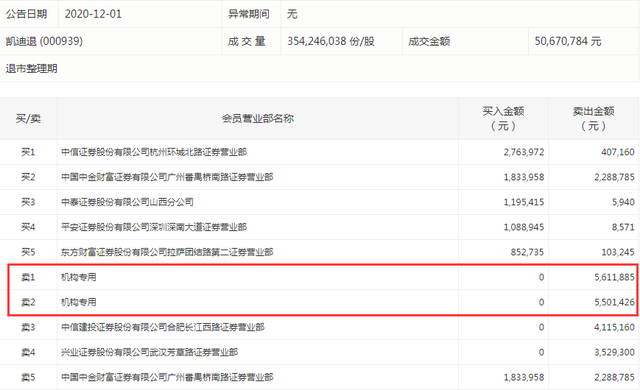This screenshot has height=390, width=640.
Task: Select buy amount 0 in 卖2 row
Action: (541, 302)
